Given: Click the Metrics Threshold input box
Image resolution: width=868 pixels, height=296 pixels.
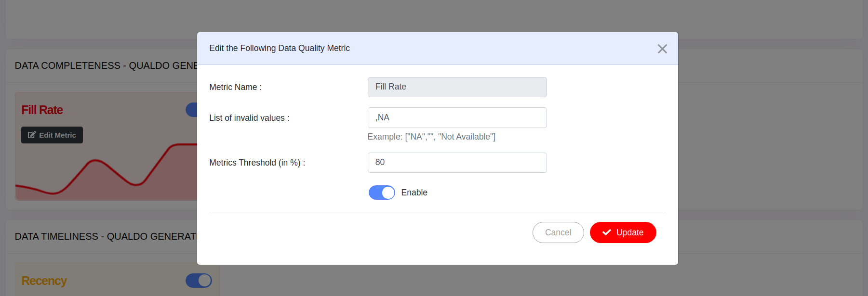Looking at the screenshot, I should point(457,163).
